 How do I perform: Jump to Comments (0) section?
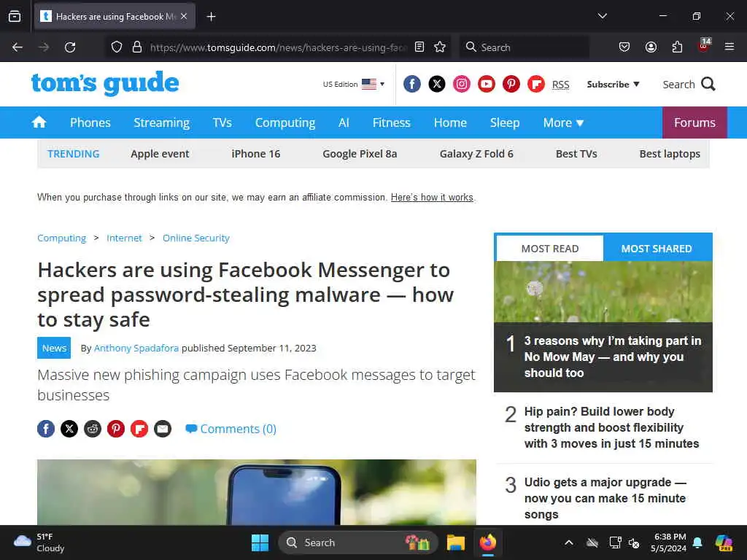231,429
